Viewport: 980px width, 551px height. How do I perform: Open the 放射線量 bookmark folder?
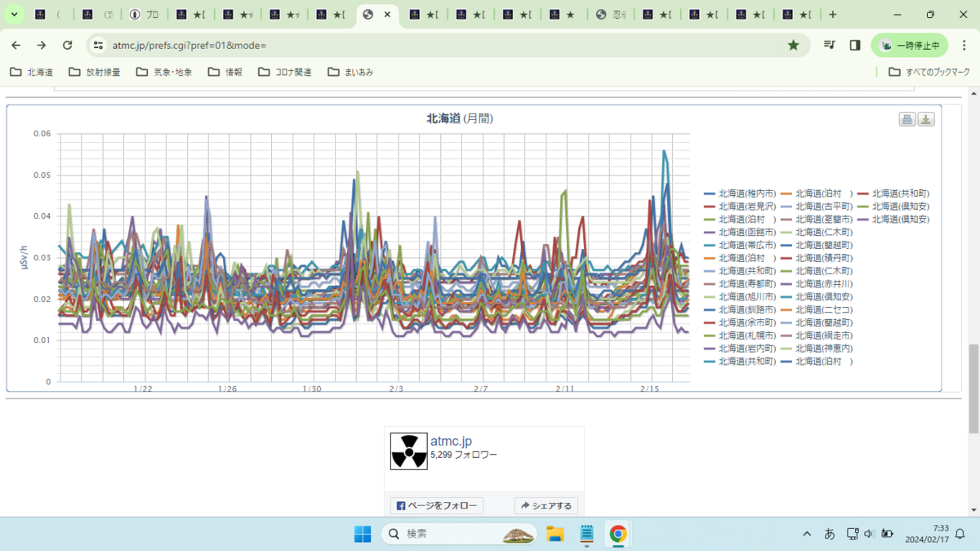pos(95,72)
